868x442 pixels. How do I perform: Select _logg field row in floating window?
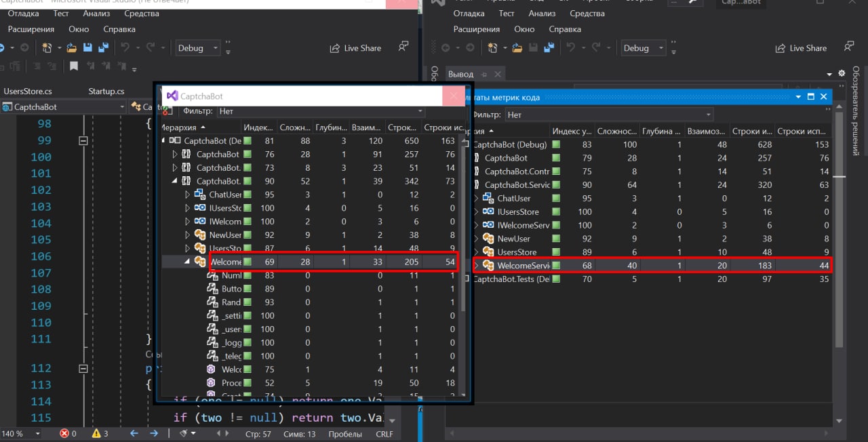click(x=309, y=342)
